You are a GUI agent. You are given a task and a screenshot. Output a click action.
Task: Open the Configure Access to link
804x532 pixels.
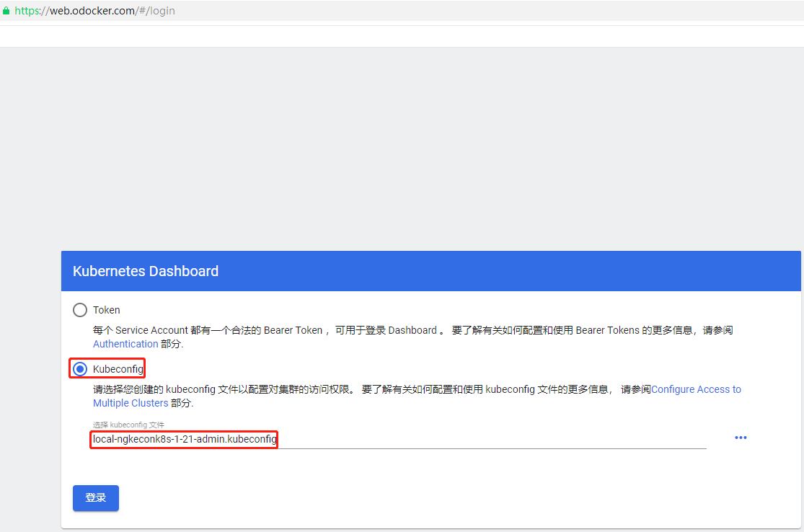(x=696, y=389)
